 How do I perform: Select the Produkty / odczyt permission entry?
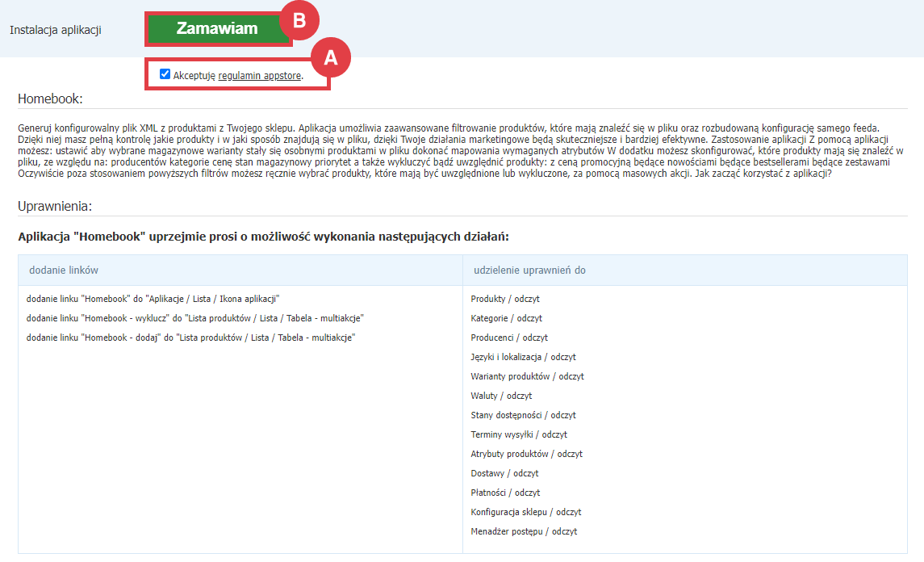[504, 299]
